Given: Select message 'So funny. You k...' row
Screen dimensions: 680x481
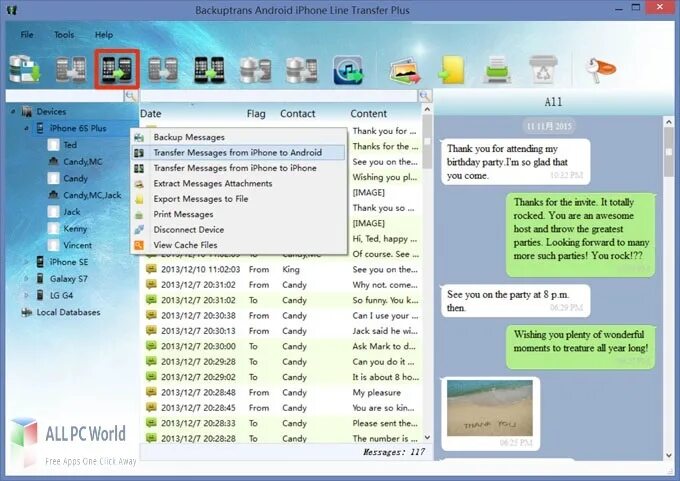Looking at the screenshot, I should coord(282,300).
